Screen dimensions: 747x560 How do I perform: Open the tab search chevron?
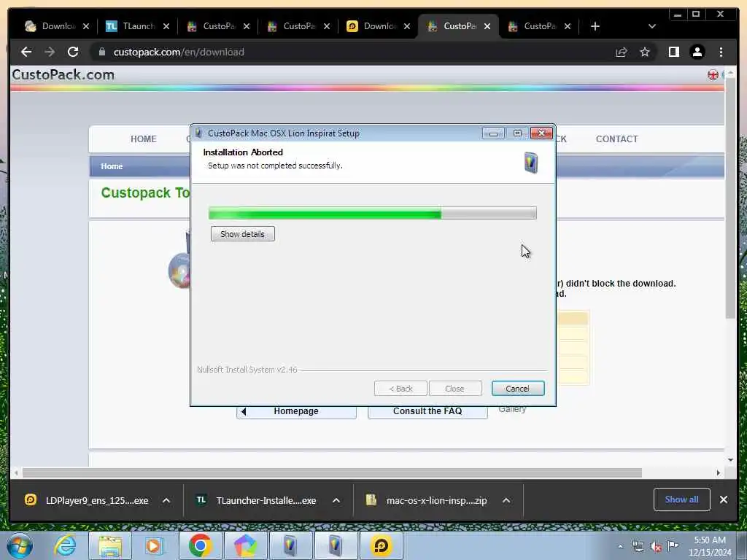tap(651, 26)
